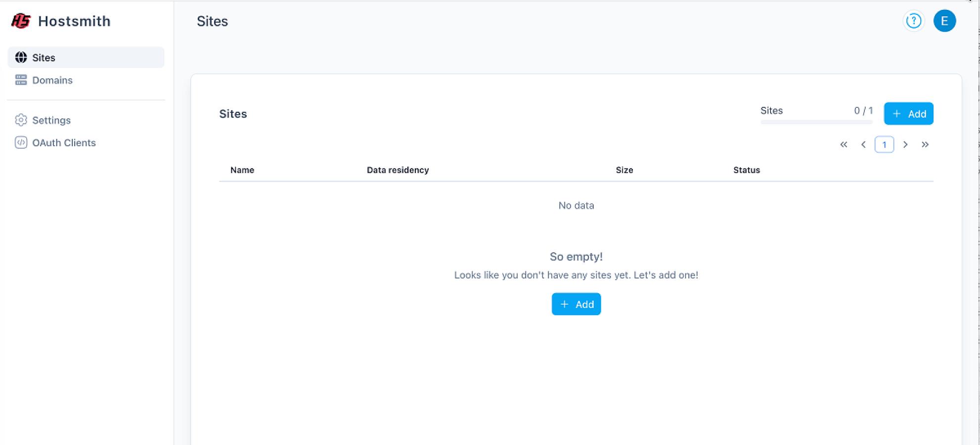
Task: Go to previous page arrow
Action: tap(863, 144)
